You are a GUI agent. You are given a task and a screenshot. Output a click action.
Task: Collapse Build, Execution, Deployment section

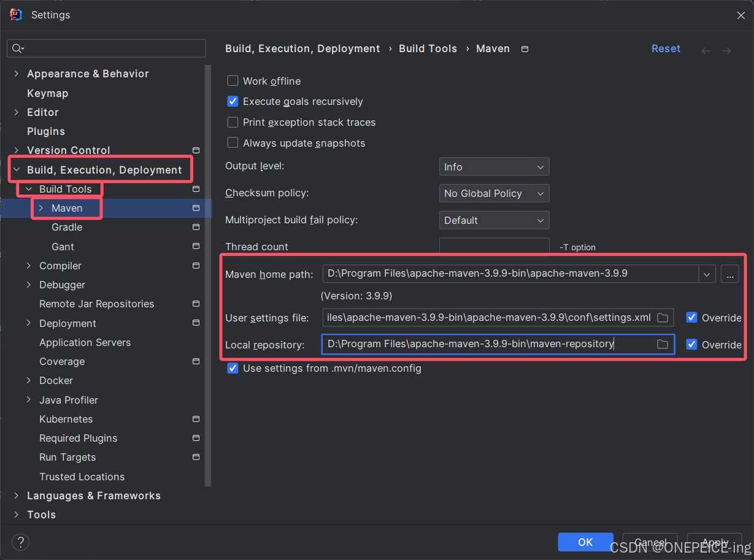[x=16, y=170]
